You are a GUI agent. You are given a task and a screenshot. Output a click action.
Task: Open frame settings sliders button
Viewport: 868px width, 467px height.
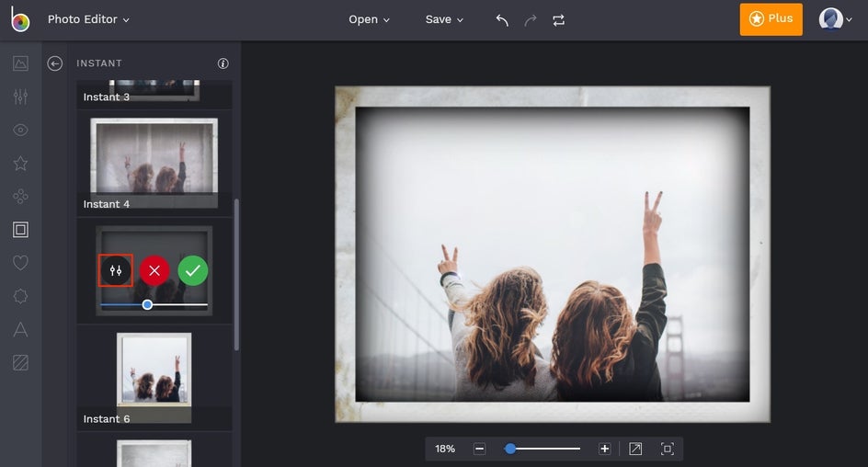pos(116,270)
